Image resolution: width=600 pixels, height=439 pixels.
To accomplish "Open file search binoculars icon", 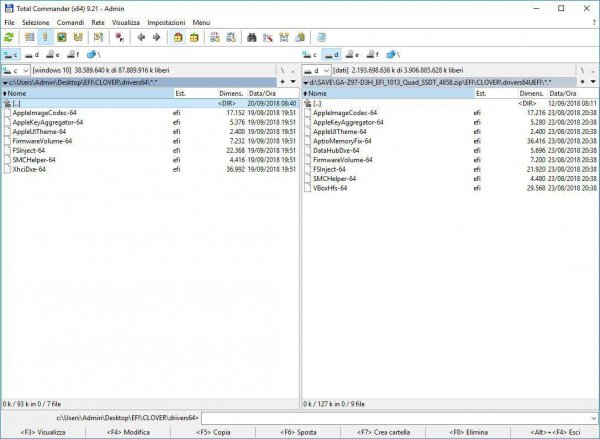I will tap(252, 37).
